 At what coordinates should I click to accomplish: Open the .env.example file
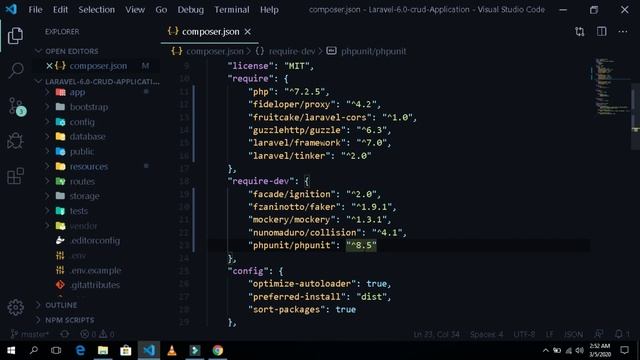pos(95,270)
